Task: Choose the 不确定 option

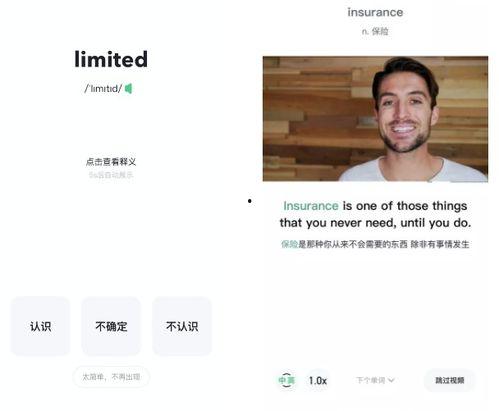Action: pos(111,326)
